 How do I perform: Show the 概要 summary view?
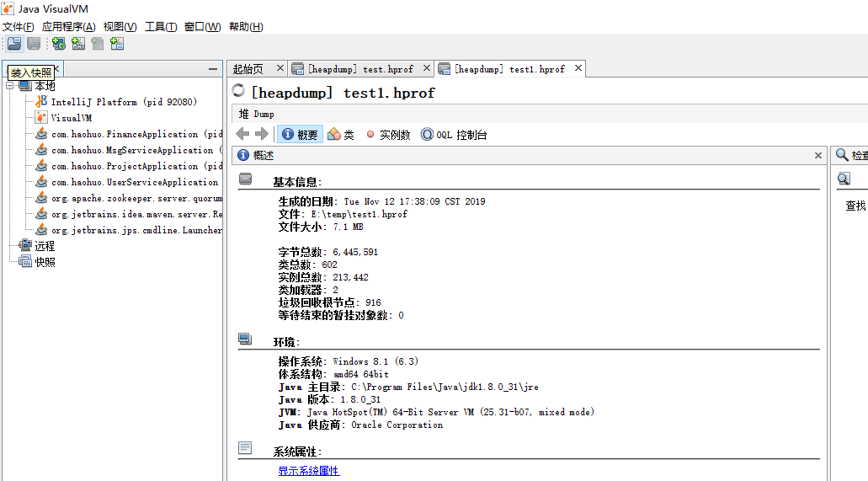(x=300, y=135)
